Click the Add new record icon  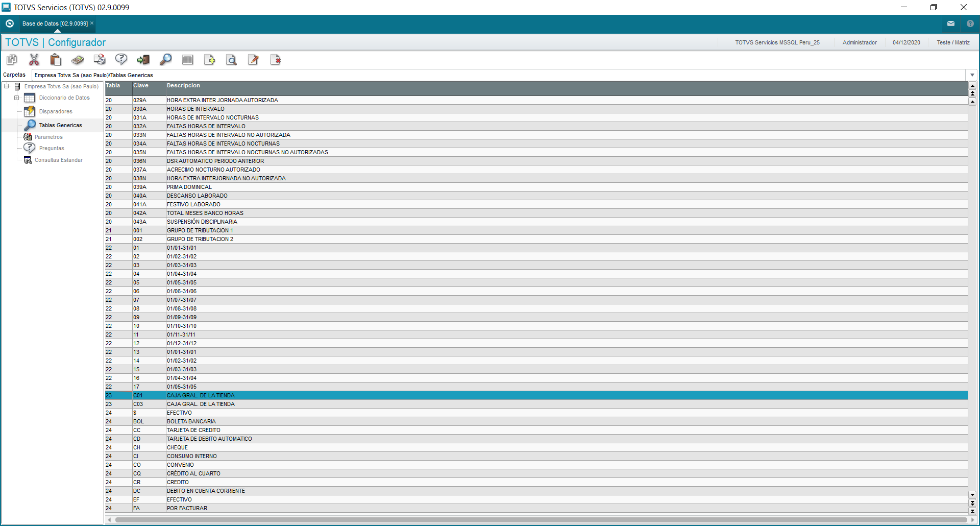209,60
